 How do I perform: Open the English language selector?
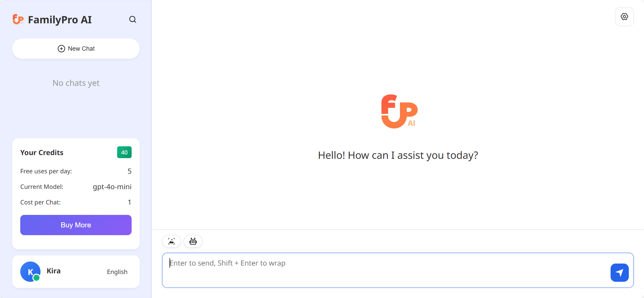(117, 272)
